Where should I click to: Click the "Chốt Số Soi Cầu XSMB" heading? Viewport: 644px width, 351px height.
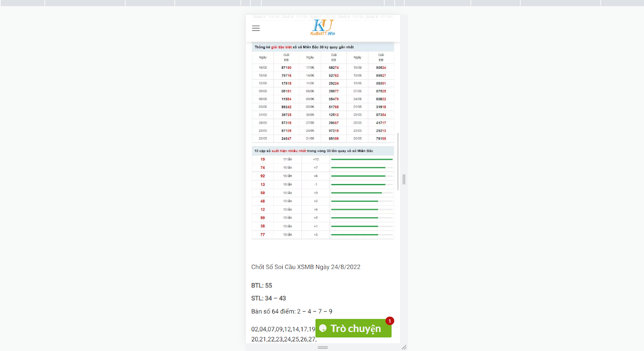point(306,267)
